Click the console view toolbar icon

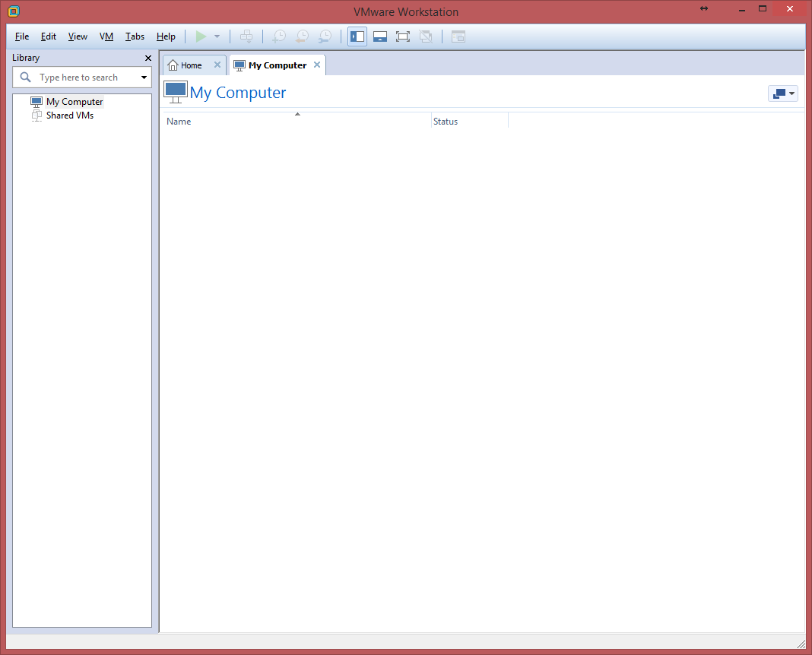[x=458, y=36]
